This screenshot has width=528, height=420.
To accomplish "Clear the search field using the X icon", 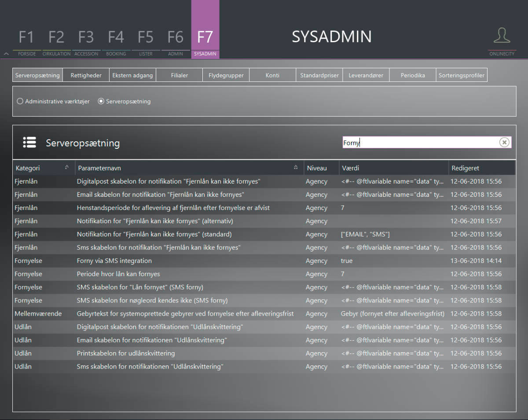I will pos(504,142).
